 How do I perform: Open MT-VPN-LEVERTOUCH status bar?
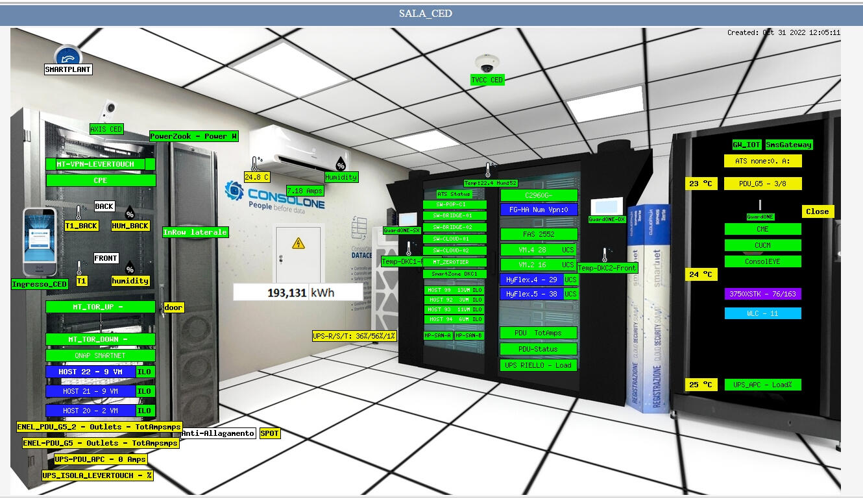pos(101,164)
